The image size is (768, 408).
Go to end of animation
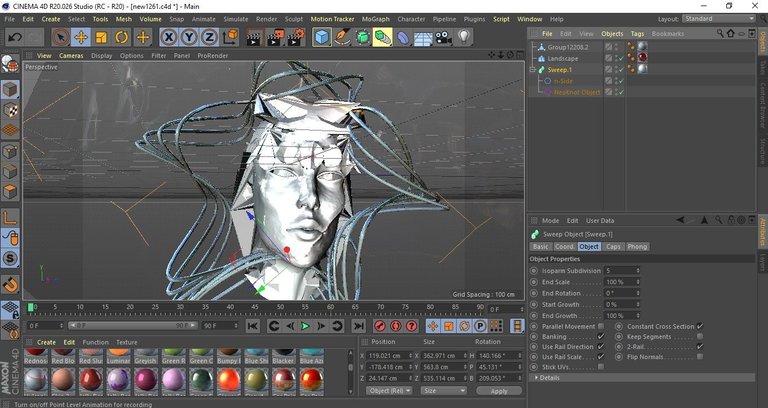click(x=359, y=326)
